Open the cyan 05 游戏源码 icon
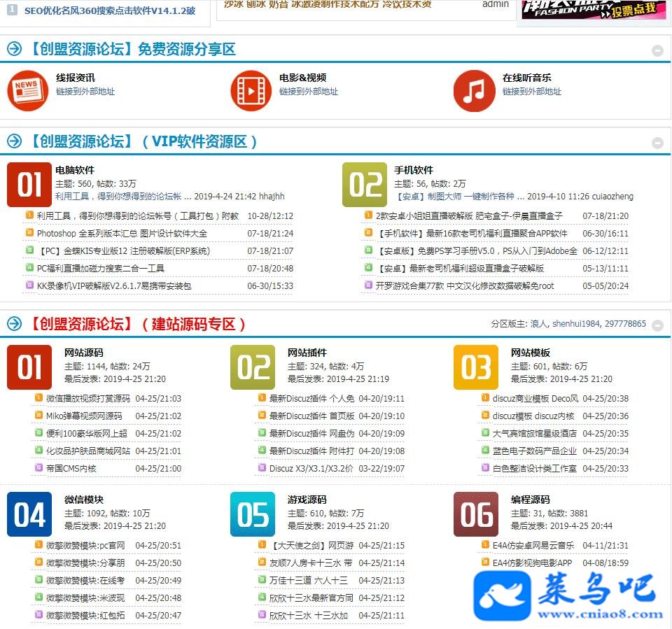The width and height of the screenshot is (672, 629). coord(253,514)
